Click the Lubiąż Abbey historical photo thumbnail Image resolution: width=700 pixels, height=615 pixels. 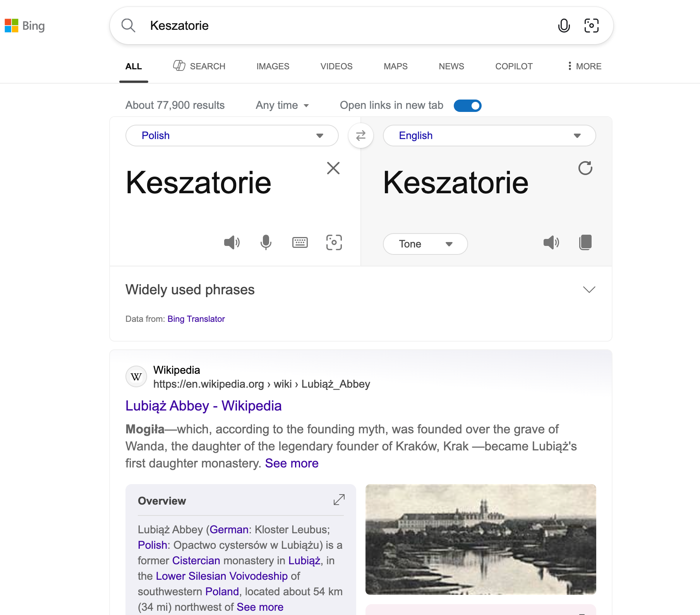pyautogui.click(x=480, y=539)
